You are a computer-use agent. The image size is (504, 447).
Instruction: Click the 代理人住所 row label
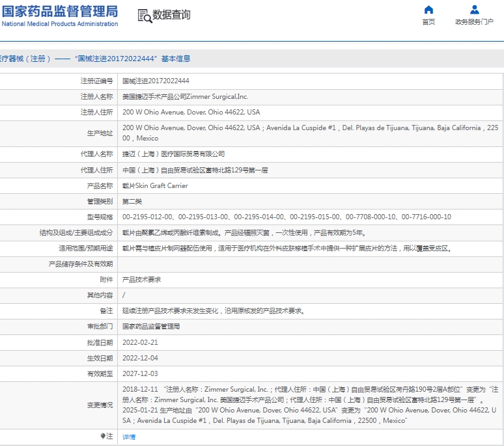coord(97,170)
